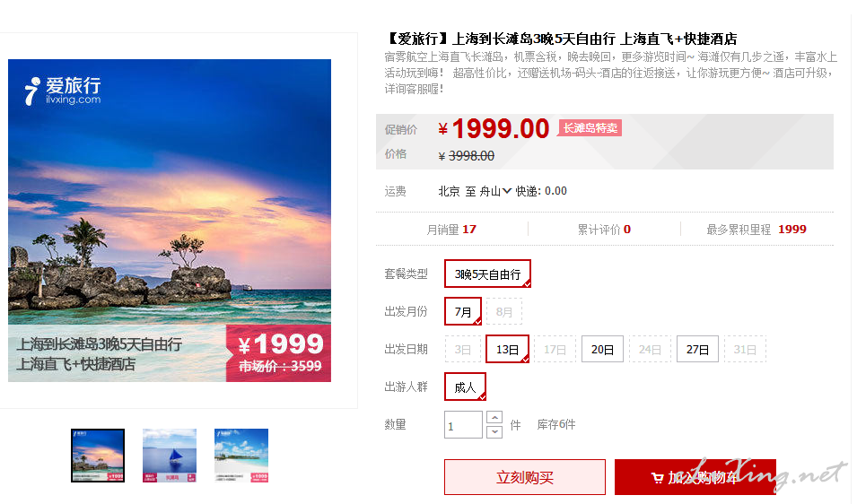Click the 加入购物车 add to cart button
The height and width of the screenshot is (504, 857).
(695, 477)
